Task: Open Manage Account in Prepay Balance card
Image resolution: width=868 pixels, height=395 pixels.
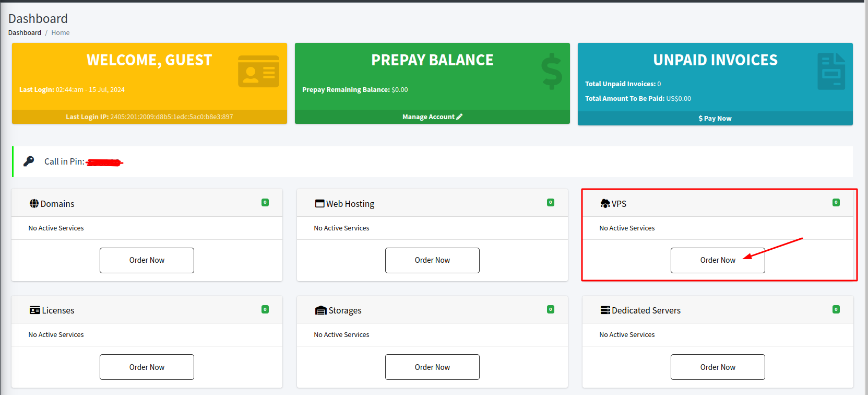Action: coord(432,117)
